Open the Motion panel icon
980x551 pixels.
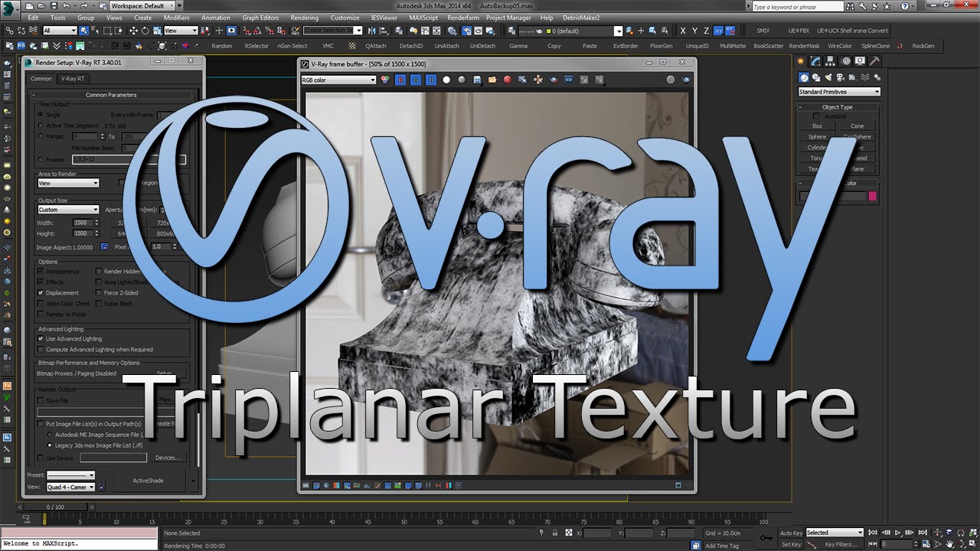pos(845,61)
